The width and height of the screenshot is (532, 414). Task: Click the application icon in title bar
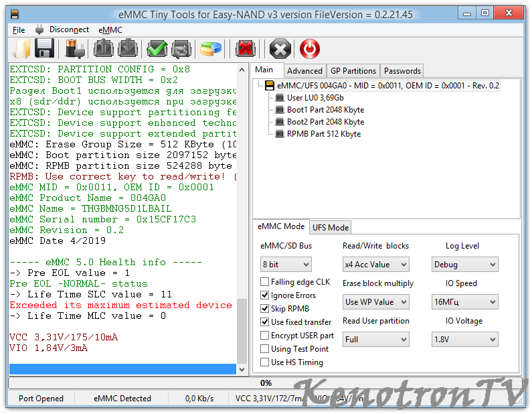tap(15, 14)
